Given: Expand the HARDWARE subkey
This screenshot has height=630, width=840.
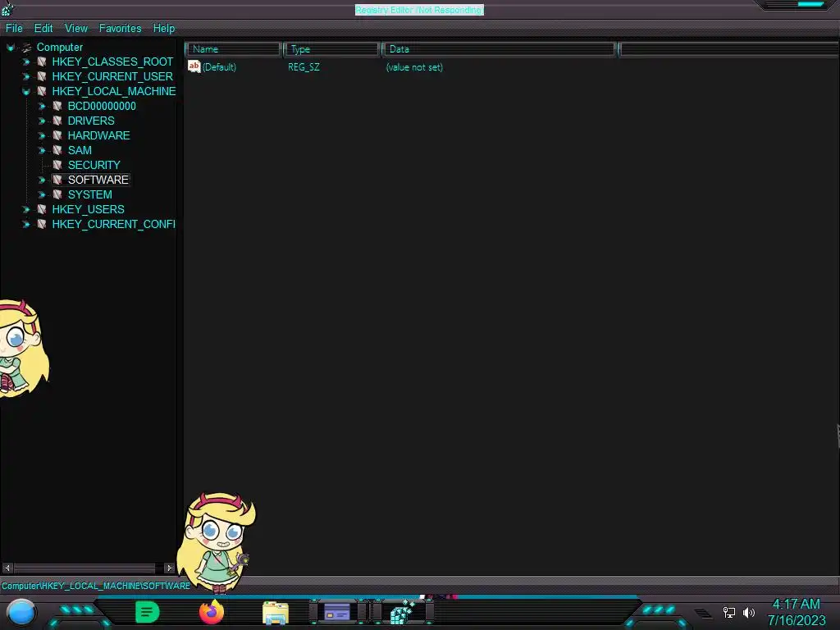Looking at the screenshot, I should pos(41,135).
